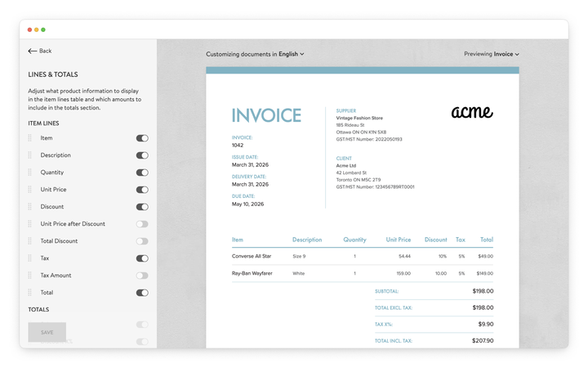
Task: Click the Back link text
Action: [x=46, y=51]
